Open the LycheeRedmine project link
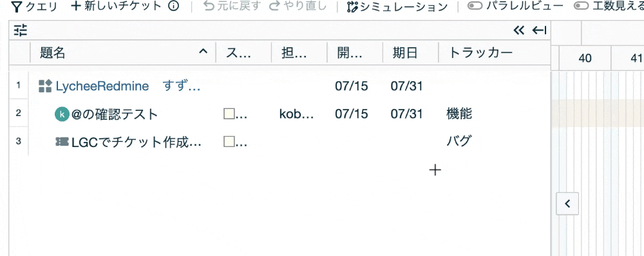Screen dimensions: 644x256 click(x=102, y=86)
